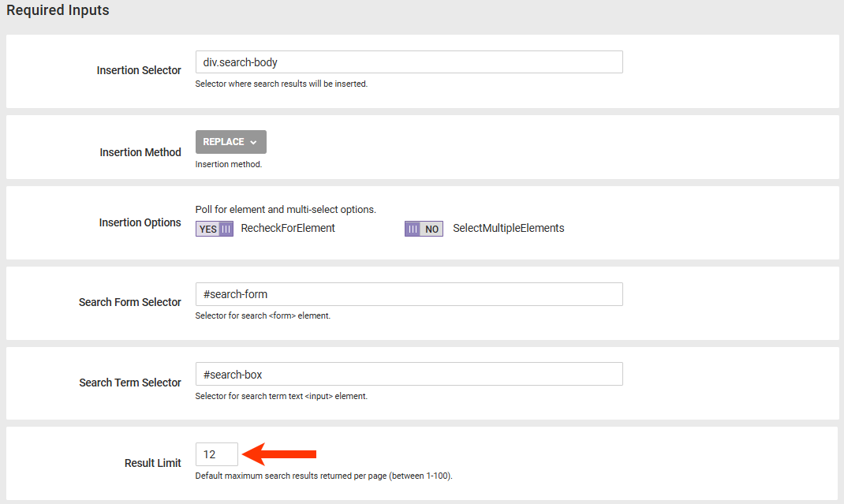Image resolution: width=844 pixels, height=504 pixels.
Task: Click the Search Form Selector field #search-form
Action: (x=409, y=294)
